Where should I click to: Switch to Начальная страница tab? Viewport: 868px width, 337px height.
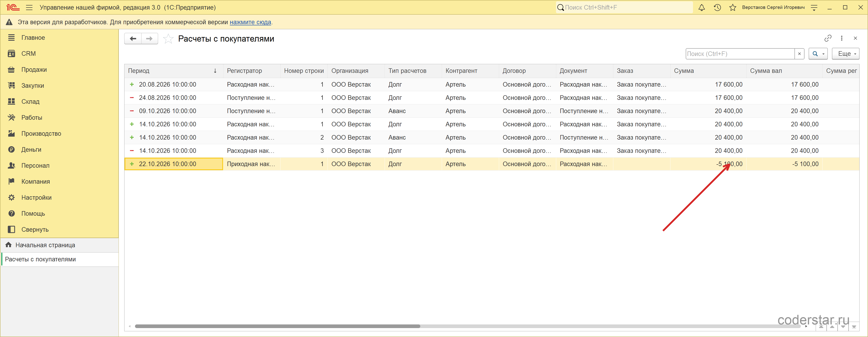click(x=59, y=245)
